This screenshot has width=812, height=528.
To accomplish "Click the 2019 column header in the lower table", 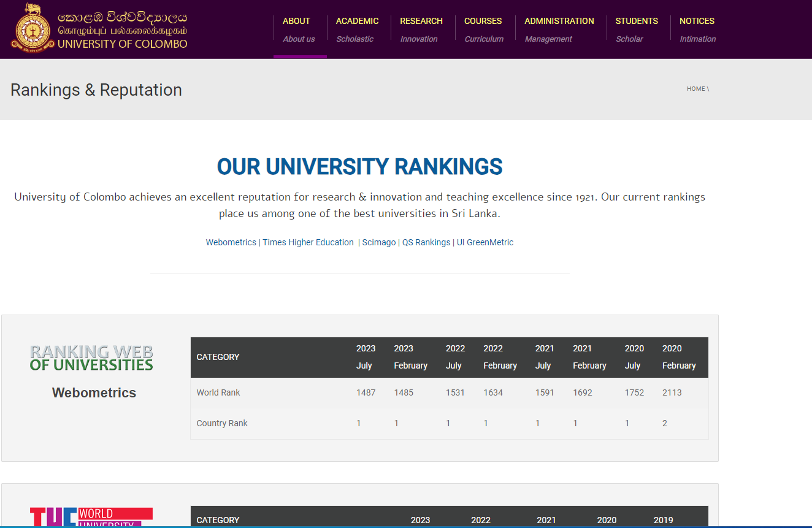I will click(x=664, y=520).
